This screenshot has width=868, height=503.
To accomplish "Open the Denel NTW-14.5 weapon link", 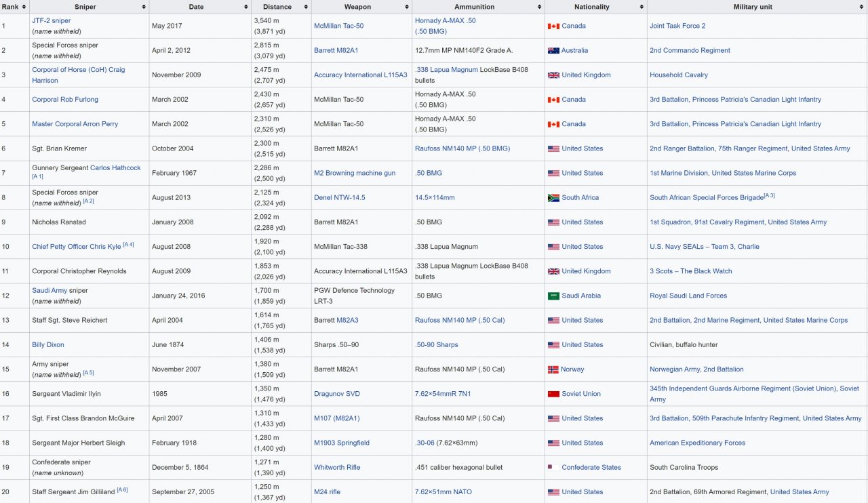I will pyautogui.click(x=340, y=198).
